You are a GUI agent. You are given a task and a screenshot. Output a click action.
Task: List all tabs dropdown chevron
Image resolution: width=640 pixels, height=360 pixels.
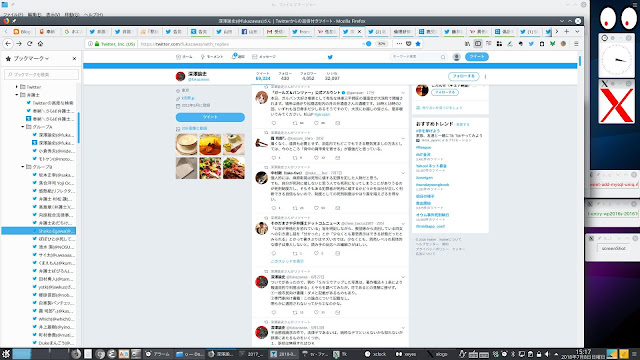(577, 31)
